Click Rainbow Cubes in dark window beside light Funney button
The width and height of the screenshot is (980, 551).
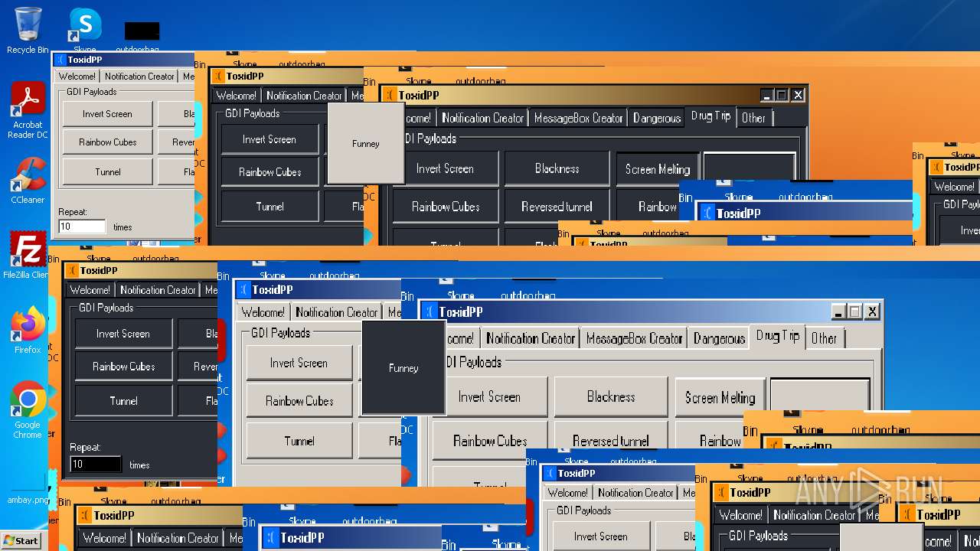(x=269, y=172)
